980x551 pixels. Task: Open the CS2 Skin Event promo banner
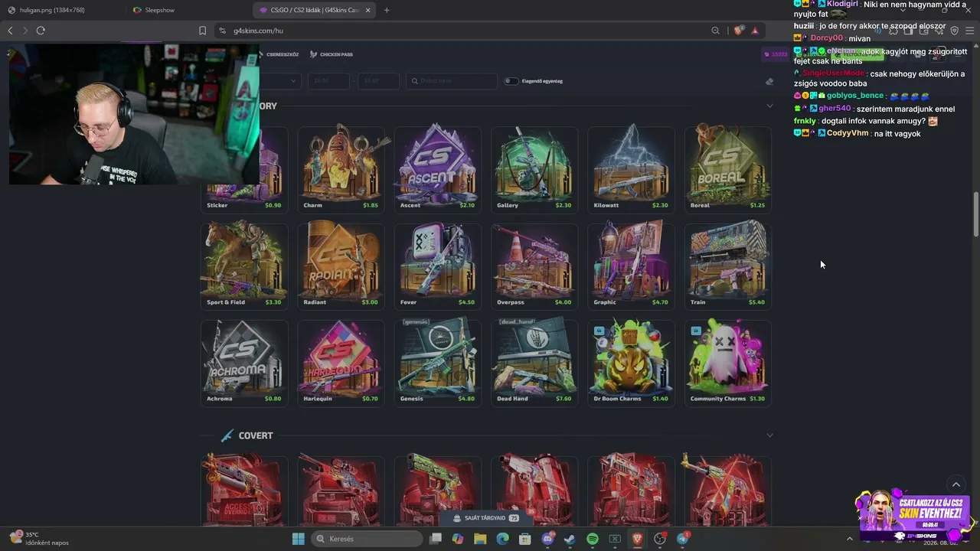(915, 516)
